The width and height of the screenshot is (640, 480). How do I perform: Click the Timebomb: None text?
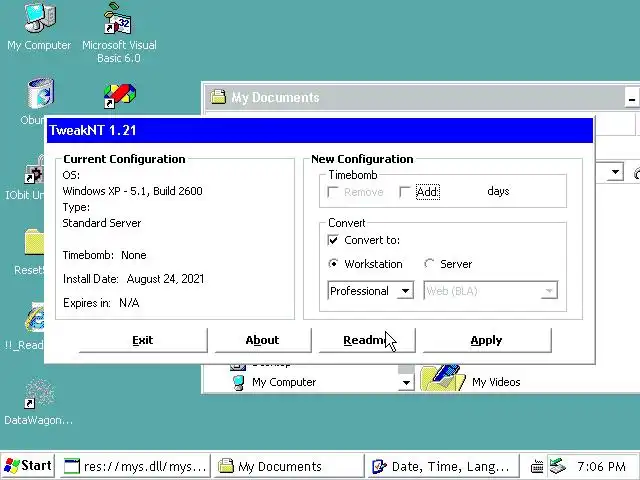click(104, 255)
